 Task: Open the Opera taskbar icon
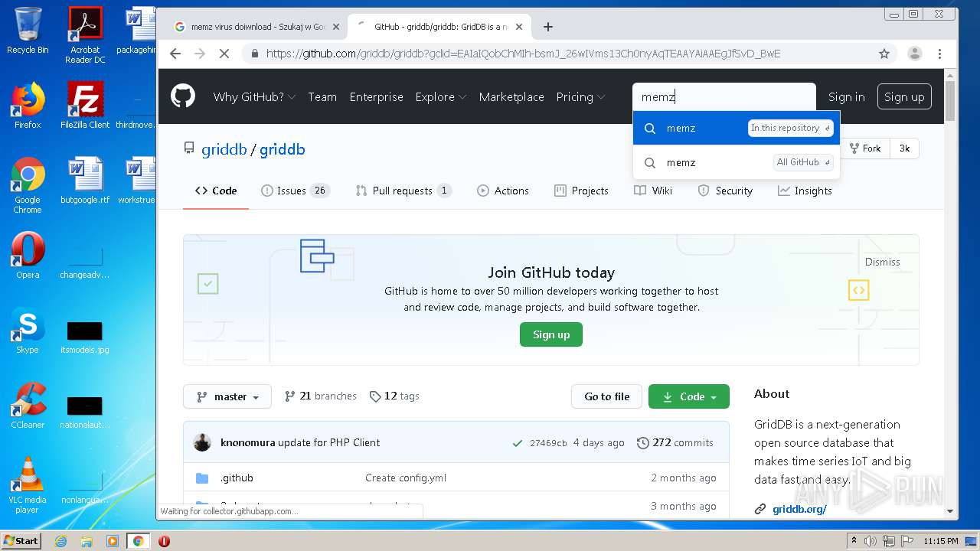(x=164, y=541)
